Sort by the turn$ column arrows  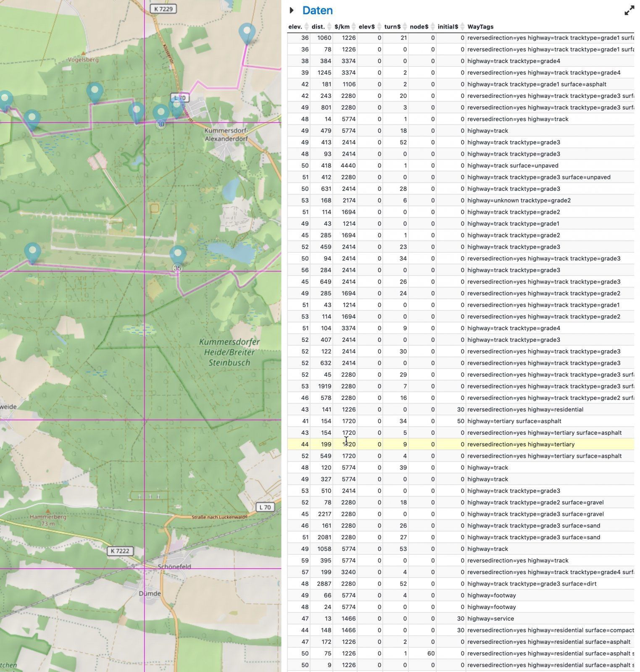405,27
